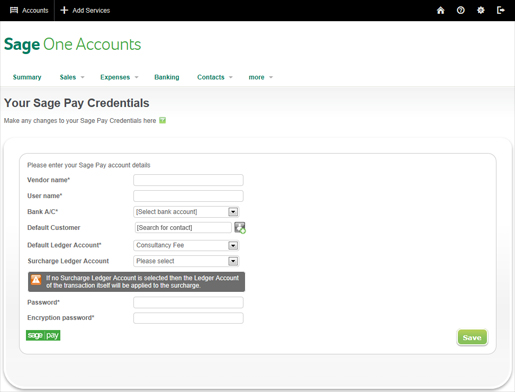515x392 pixels.
Task: Open the Sales menu
Action: point(68,77)
